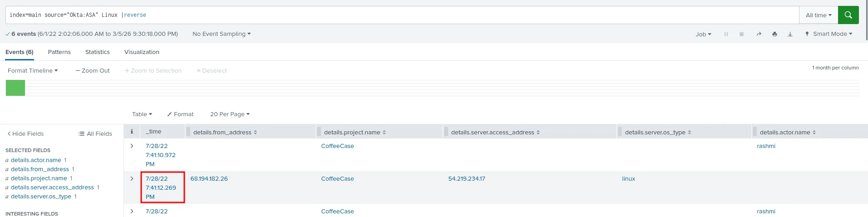This screenshot has width=868, height=217.
Task: Click rashmi in the first event row
Action: pos(766,146)
